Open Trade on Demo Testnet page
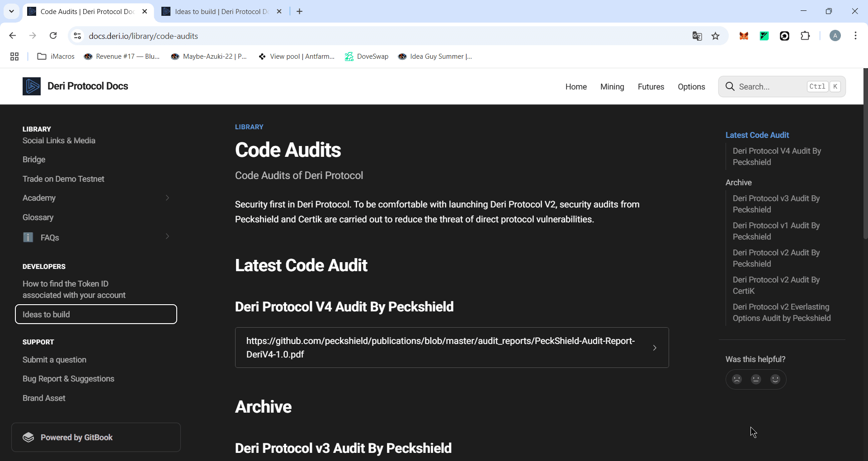The height and width of the screenshot is (461, 868). pyautogui.click(x=63, y=179)
